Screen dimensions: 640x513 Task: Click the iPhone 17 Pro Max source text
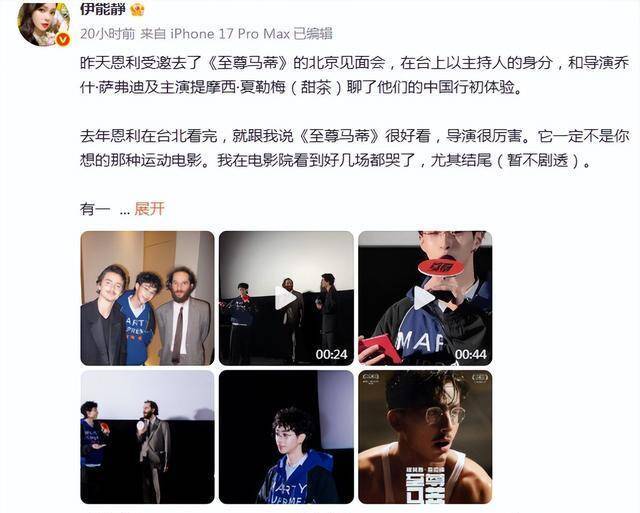[x=230, y=34]
